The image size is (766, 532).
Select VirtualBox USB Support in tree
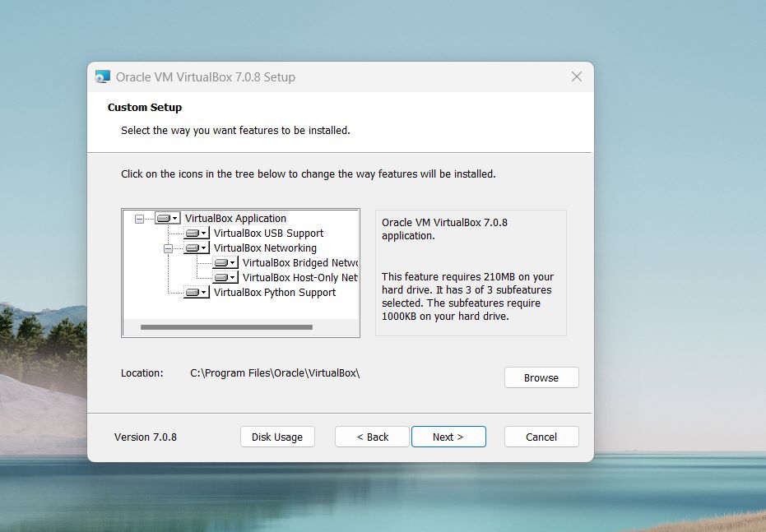(x=269, y=234)
